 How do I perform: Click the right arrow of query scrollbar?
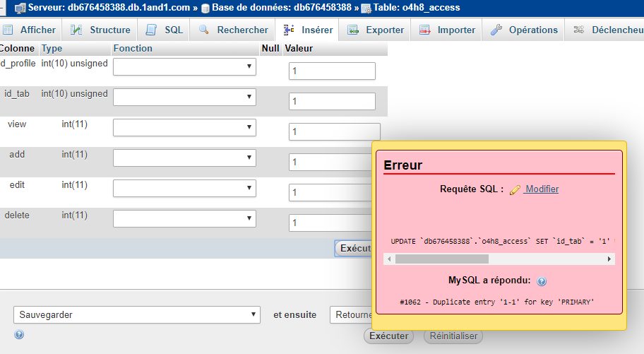tap(609, 259)
